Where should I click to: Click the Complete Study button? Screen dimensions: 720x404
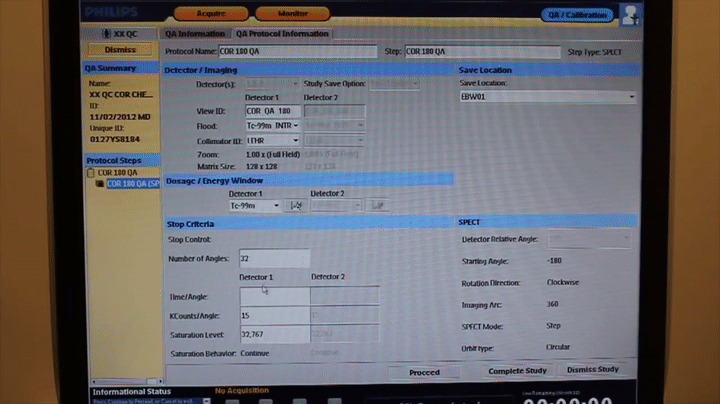[x=515, y=371]
